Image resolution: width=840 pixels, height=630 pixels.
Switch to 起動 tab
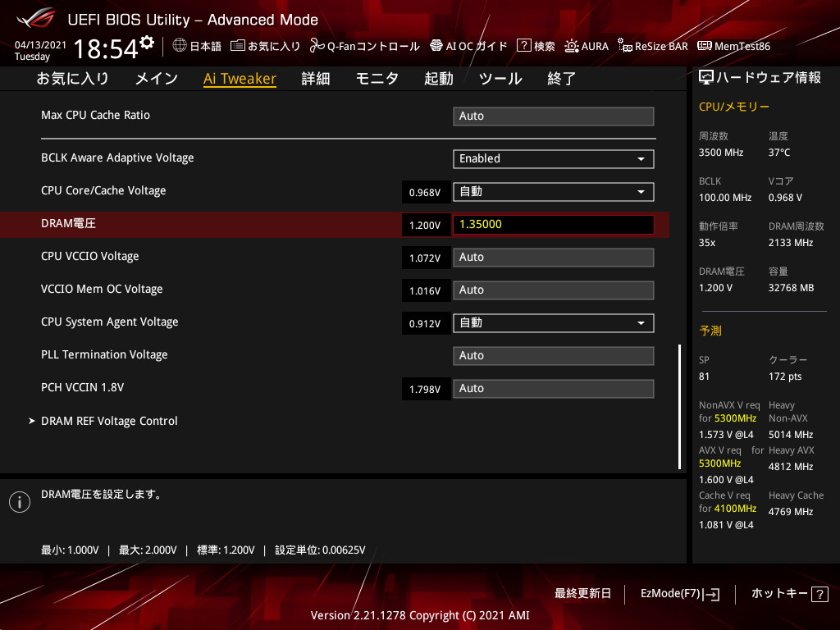439,79
